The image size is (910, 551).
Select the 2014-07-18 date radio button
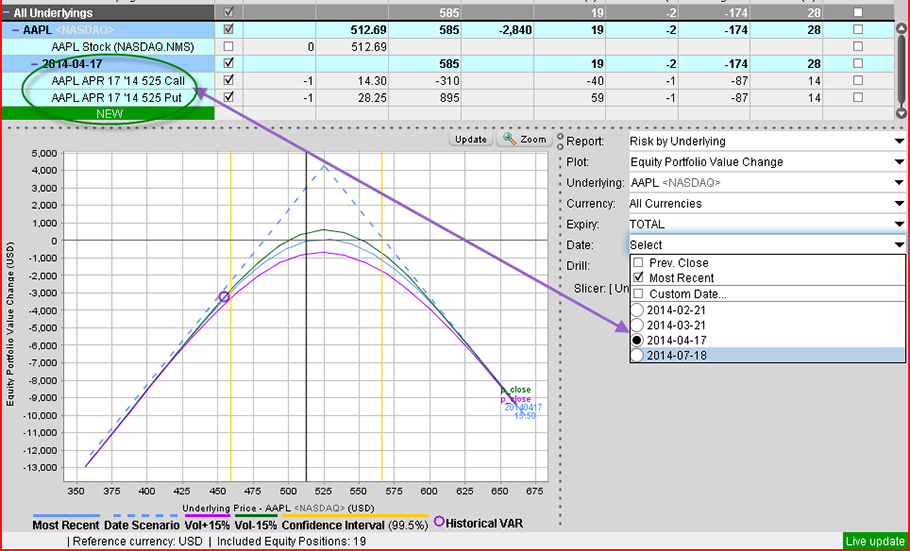(x=637, y=355)
